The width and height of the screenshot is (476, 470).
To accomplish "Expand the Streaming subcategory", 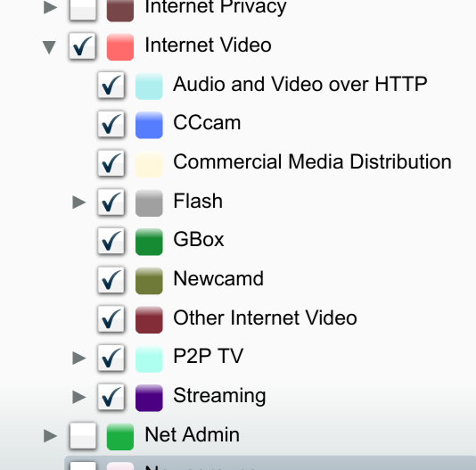I will 79,397.
